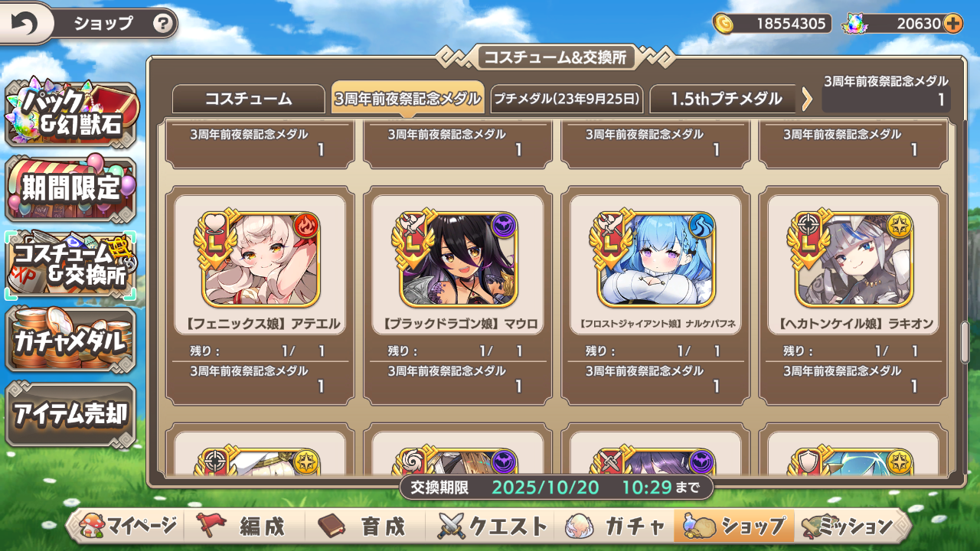The height and width of the screenshot is (551, 980).
Task: Choose the フロストジャイアント娘 ナルケパフネ portrait
Action: tap(656, 259)
